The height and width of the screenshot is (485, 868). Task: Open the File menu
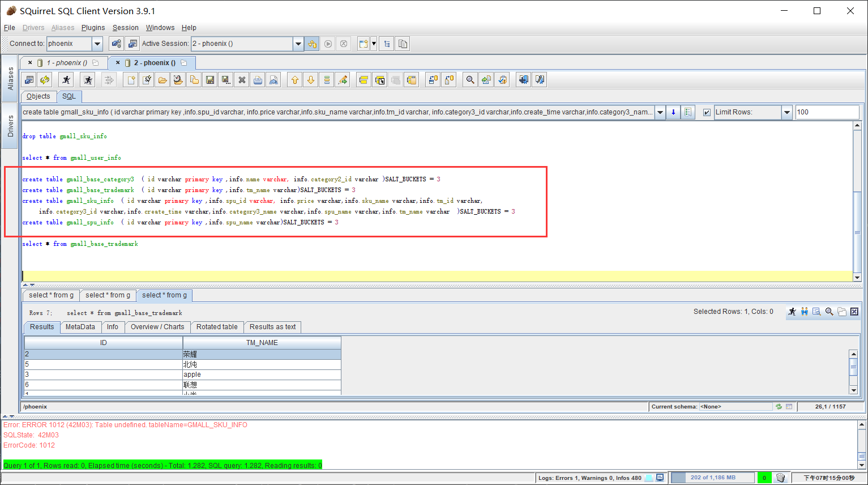coord(10,28)
